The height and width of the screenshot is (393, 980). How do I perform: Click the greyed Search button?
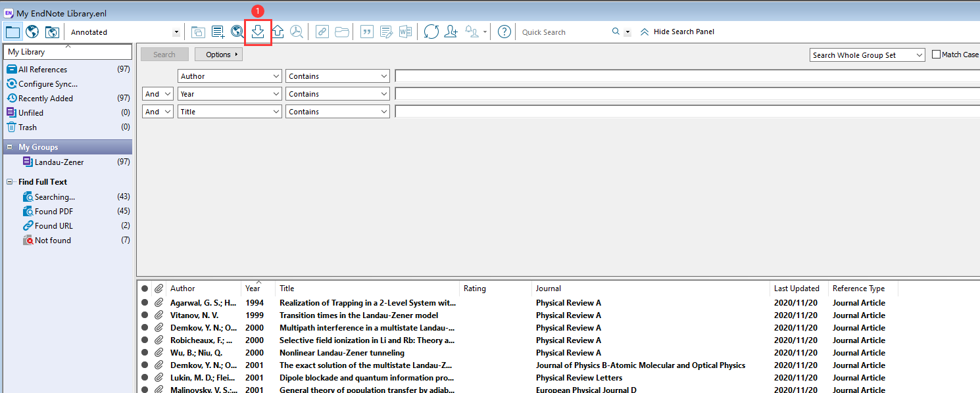[x=164, y=55]
